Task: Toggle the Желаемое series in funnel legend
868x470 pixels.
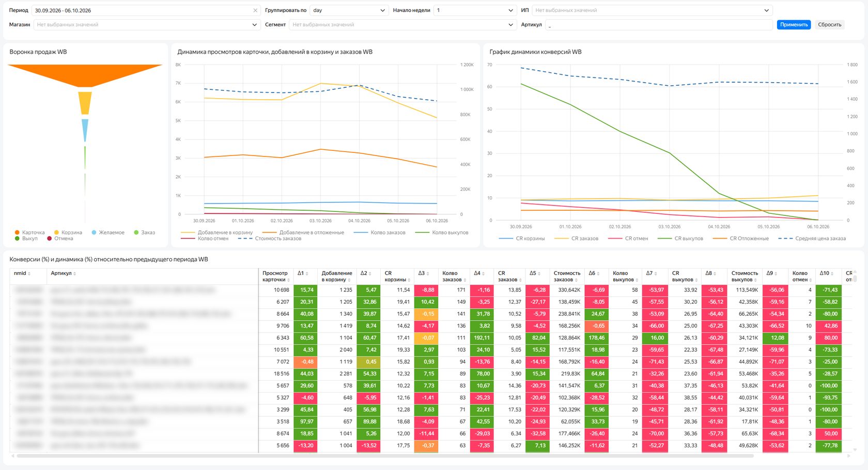Action: click(x=108, y=232)
